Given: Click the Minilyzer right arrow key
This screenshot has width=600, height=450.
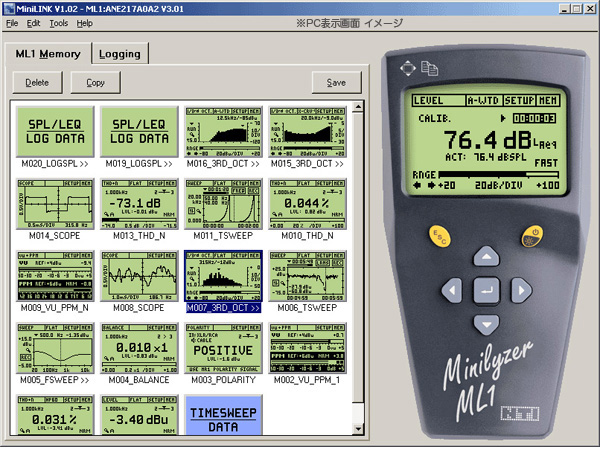Looking at the screenshot, I should point(521,290).
